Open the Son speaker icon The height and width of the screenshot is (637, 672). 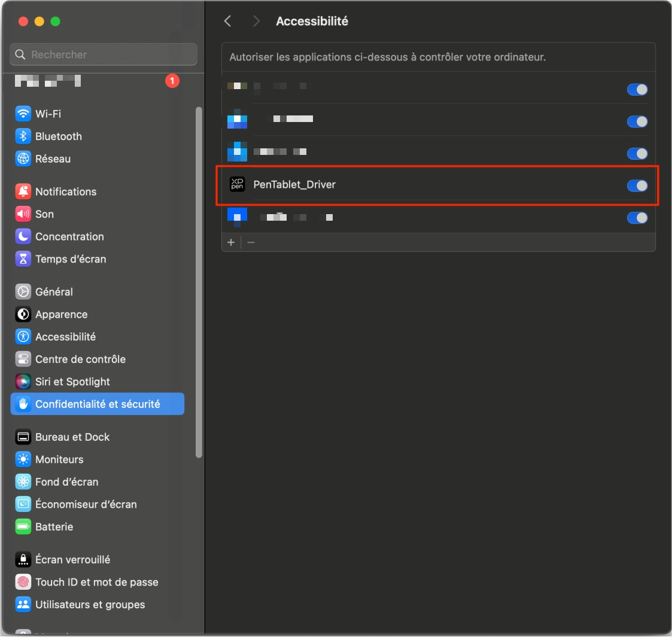coord(23,214)
